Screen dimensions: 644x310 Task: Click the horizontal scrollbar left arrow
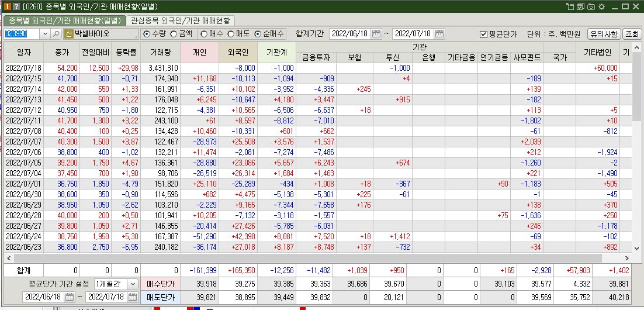[8, 258]
